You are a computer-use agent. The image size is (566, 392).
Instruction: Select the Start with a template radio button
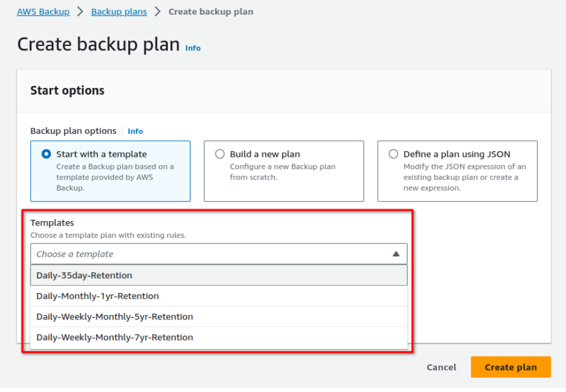tap(46, 154)
